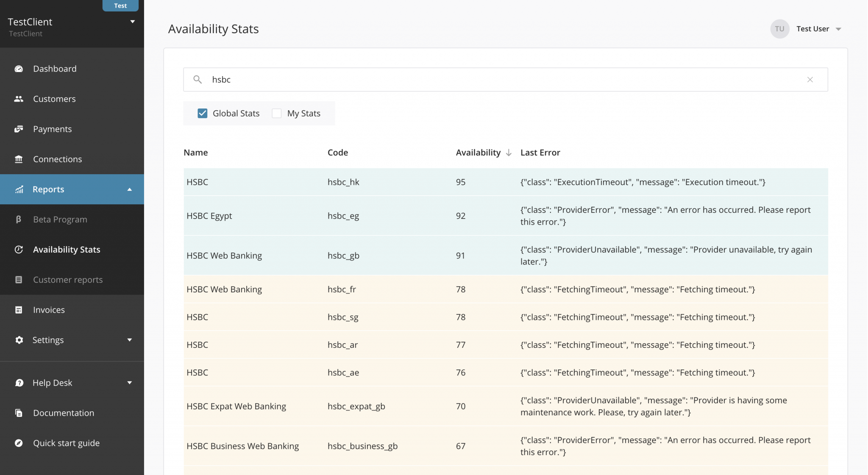Open the Connections bank icon
Screen dimensions: 868x475
19,159
